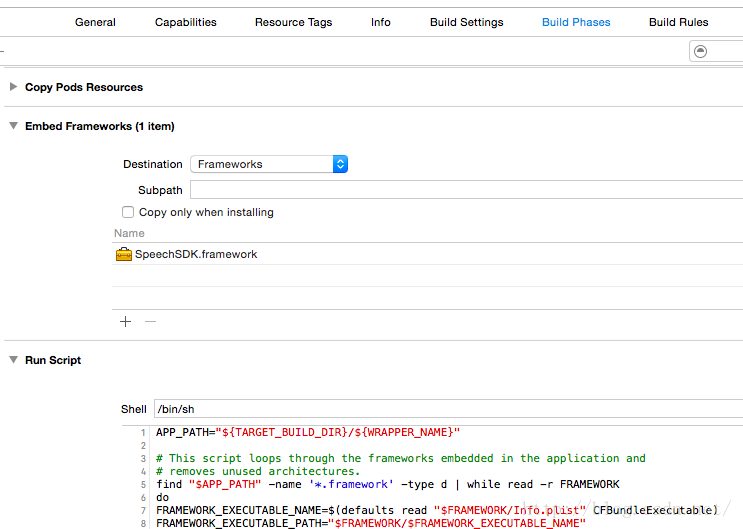Viewport: 743px width, 529px height.
Task: Click the Subpath input field
Action: (x=466, y=190)
